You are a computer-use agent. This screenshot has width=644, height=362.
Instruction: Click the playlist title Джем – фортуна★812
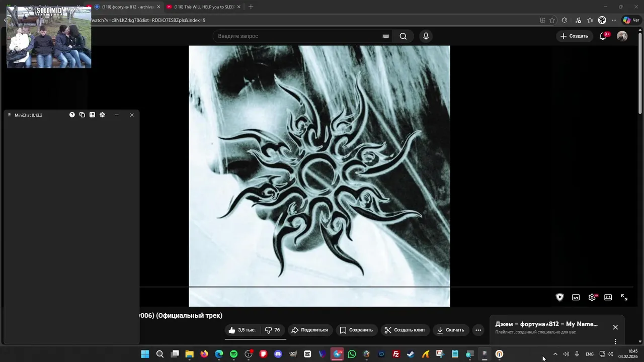coord(546,324)
